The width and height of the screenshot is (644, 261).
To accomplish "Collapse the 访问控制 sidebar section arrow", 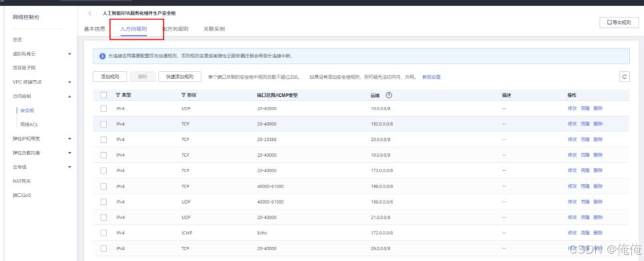I will point(69,96).
